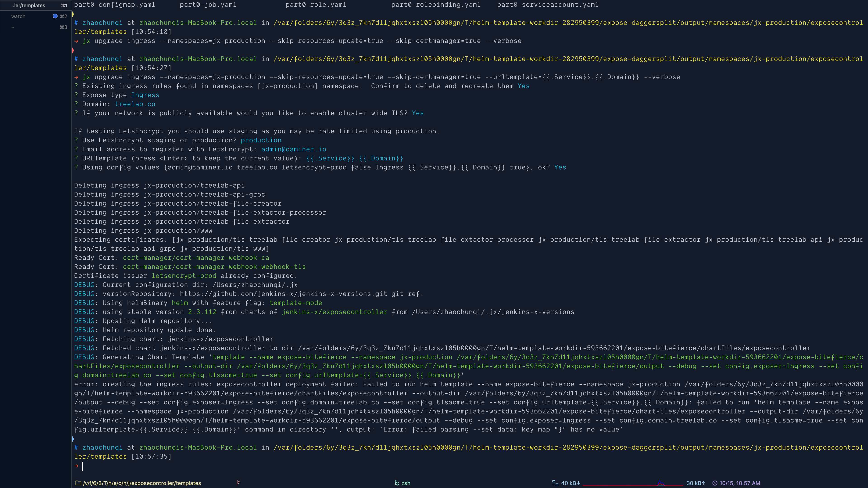Click the 'DEBUG: Helm repository update done.' line
This screenshot has height=488, width=868.
coord(145,330)
